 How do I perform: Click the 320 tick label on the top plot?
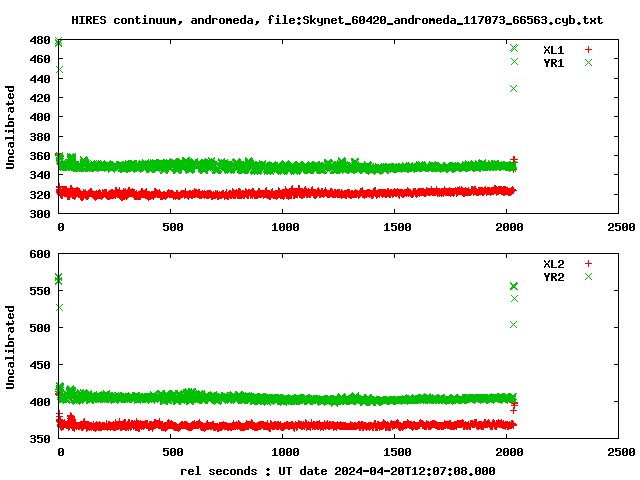[40, 195]
